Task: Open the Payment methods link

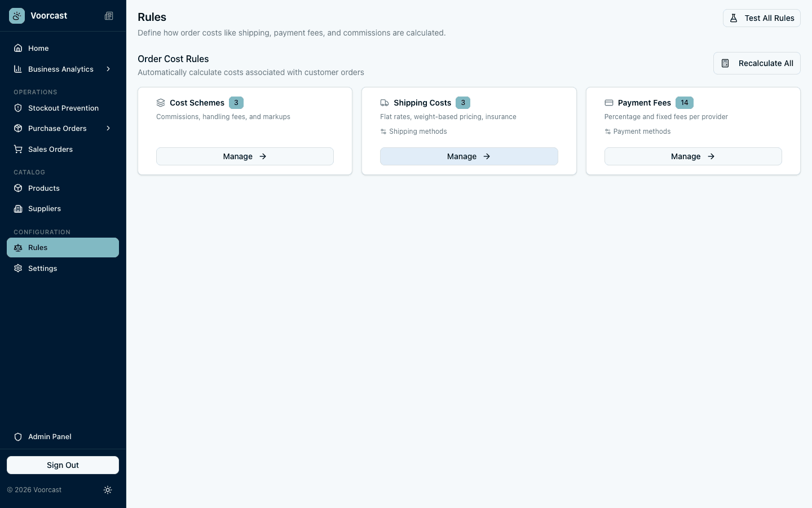Action: pyautogui.click(x=641, y=132)
